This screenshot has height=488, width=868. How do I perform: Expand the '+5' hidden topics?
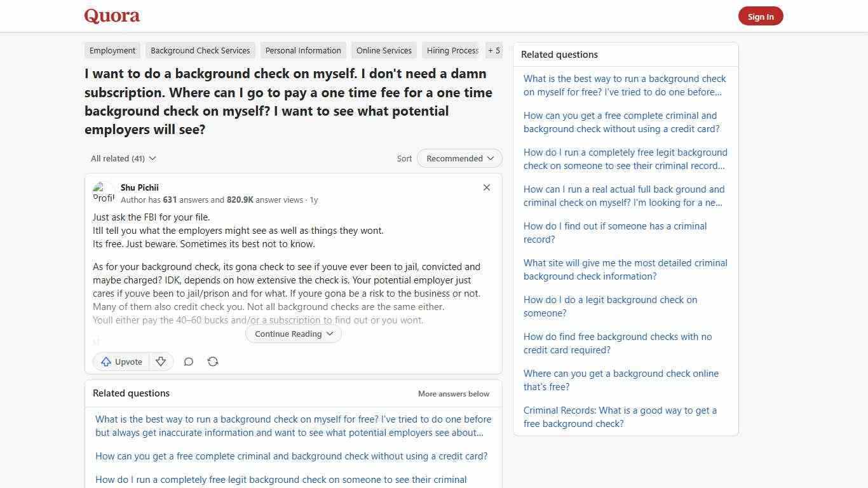point(494,50)
